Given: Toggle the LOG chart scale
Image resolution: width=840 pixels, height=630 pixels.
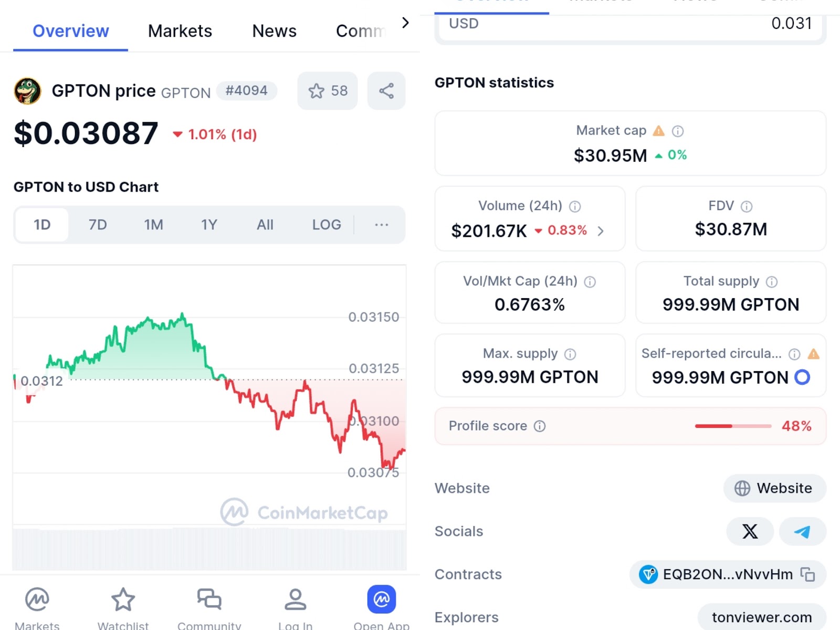Looking at the screenshot, I should pyautogui.click(x=326, y=225).
